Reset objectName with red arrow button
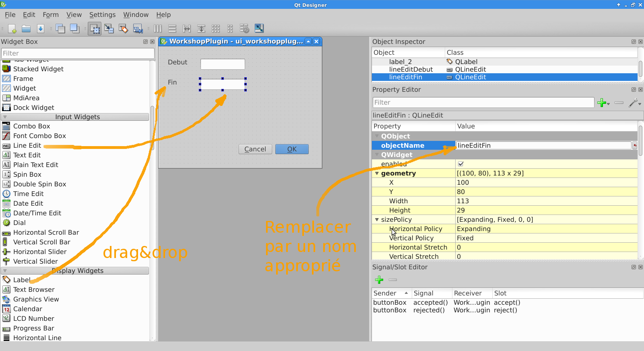This screenshot has width=644, height=351. [635, 146]
